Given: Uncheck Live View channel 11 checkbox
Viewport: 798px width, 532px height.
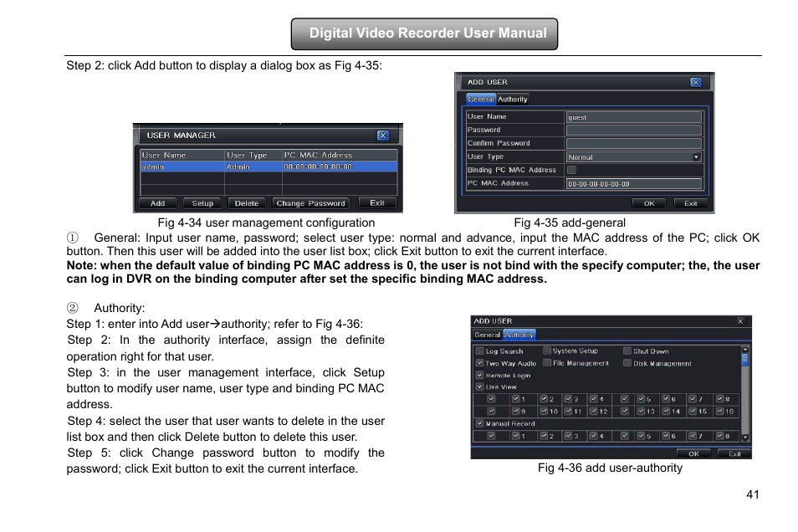Looking at the screenshot, I should [569, 412].
